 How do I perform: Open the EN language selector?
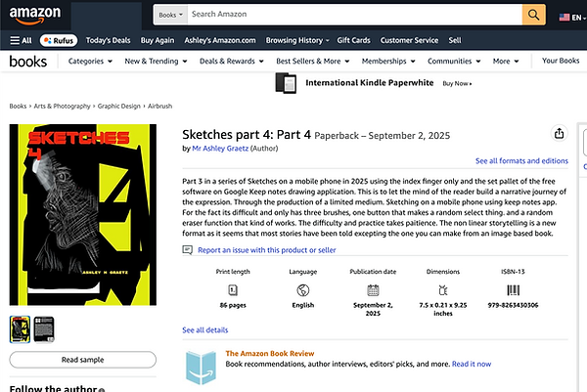570,17
